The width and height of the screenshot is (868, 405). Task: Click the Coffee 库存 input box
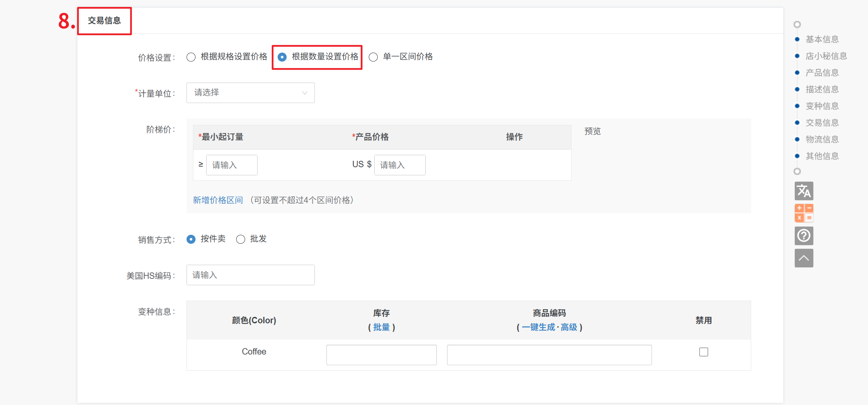pos(381,355)
